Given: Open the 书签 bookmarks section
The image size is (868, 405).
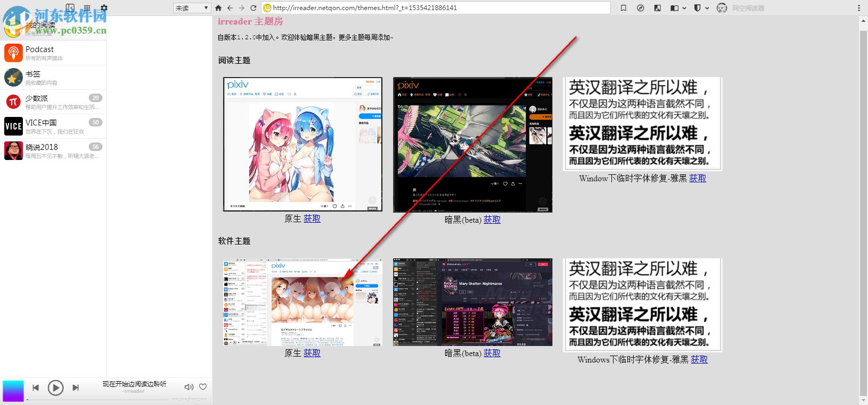Looking at the screenshot, I should (x=53, y=78).
